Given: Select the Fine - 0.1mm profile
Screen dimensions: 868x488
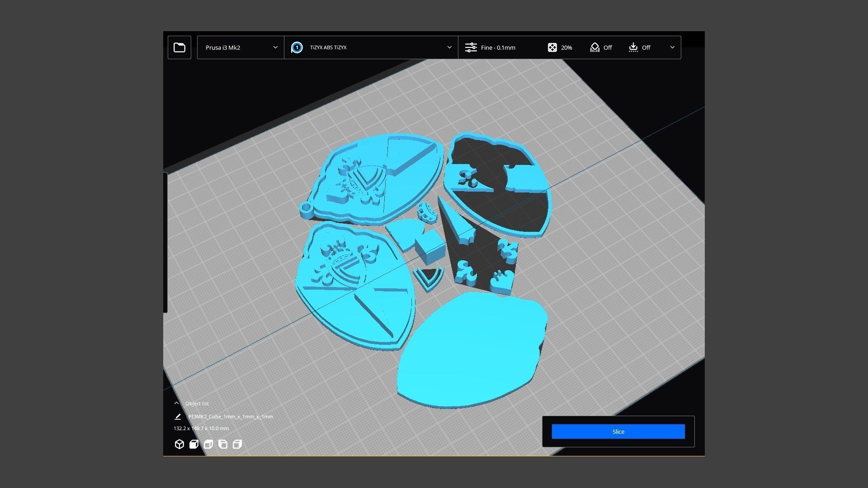Looking at the screenshot, I should (x=498, y=47).
